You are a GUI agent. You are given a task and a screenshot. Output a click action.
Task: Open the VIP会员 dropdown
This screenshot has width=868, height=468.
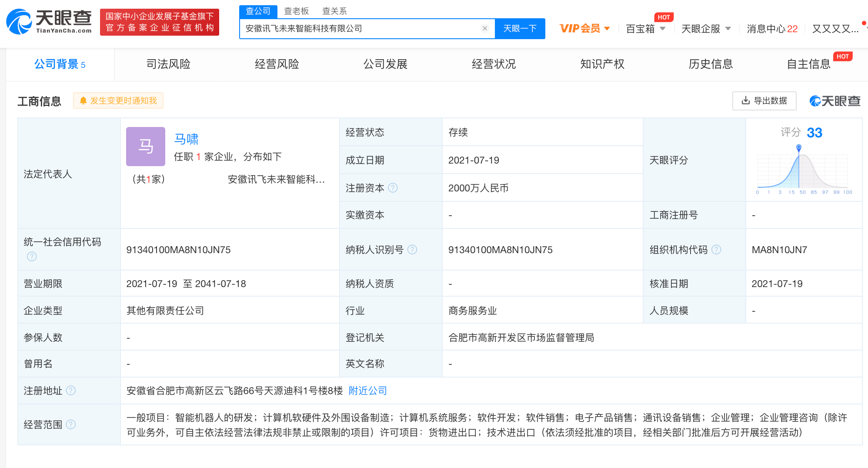[585, 28]
